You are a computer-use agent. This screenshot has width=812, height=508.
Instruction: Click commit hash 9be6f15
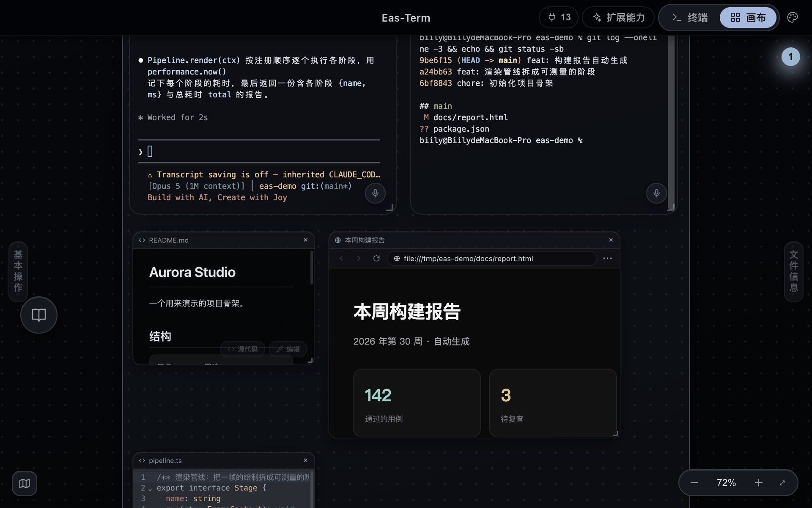(x=436, y=61)
